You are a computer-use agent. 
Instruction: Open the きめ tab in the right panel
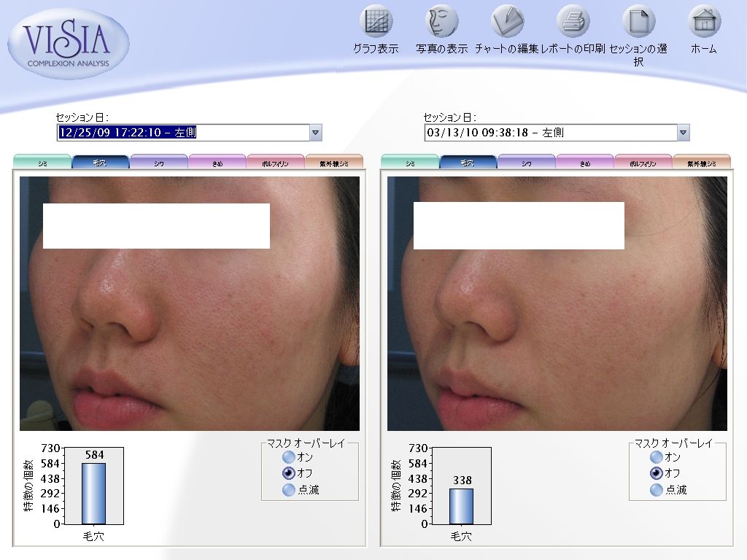[x=585, y=163]
